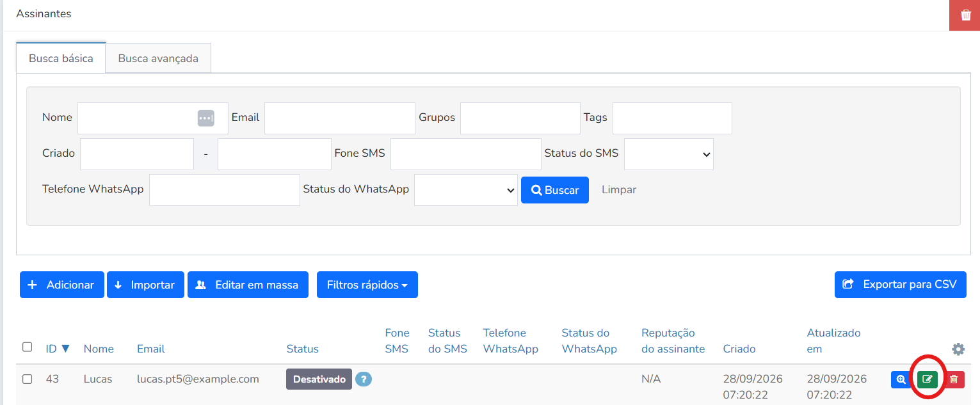
Task: Edit subscriber Lucas with green pencil icon
Action: tap(927, 379)
